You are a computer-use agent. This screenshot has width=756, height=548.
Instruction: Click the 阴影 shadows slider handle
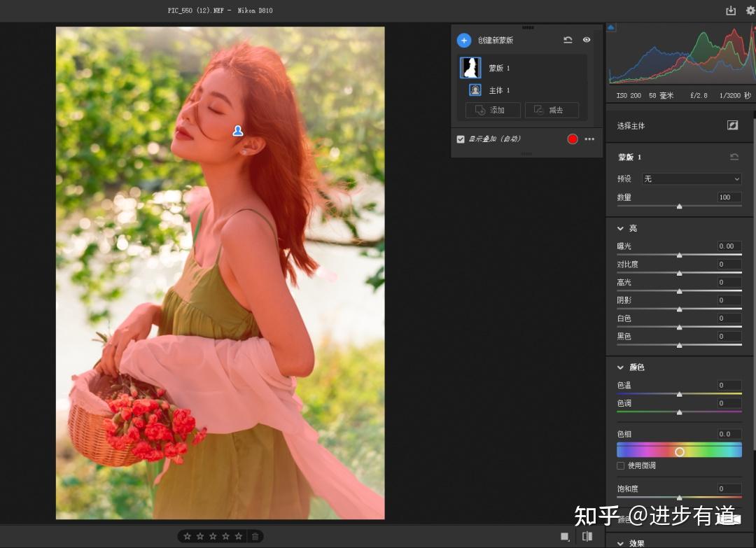coord(679,309)
